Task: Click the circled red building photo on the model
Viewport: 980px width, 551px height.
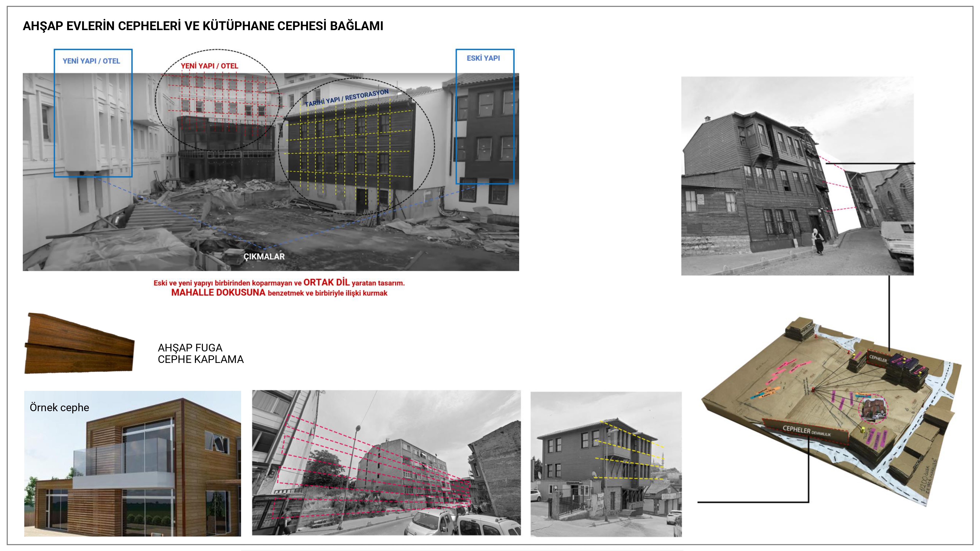Action: 873,409
